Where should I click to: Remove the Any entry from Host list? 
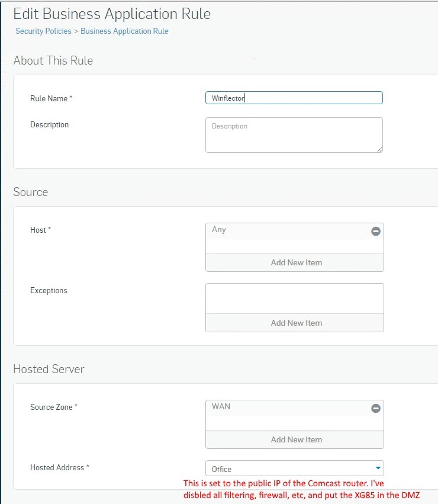[x=376, y=231]
